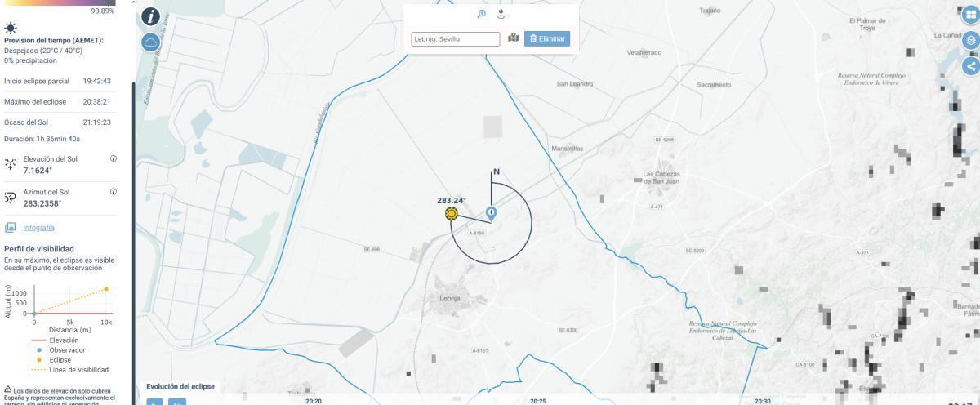
Task: Click the sidebar vertical scrollbar
Action: tap(132, 245)
